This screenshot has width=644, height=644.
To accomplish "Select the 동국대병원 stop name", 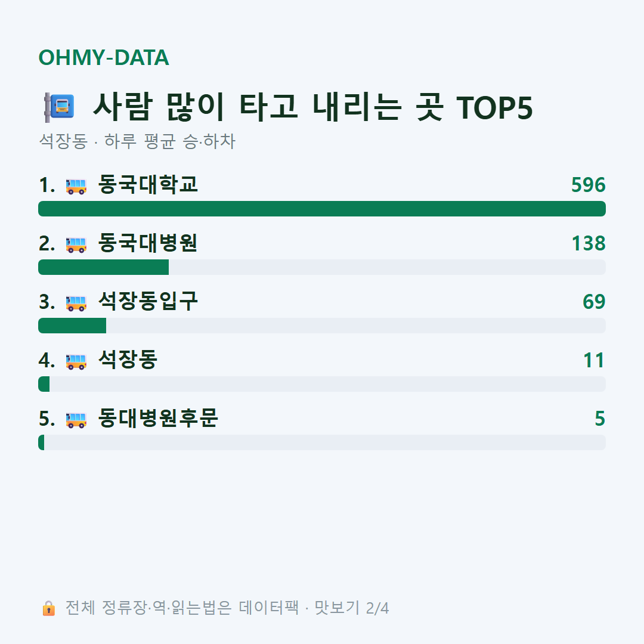I will pos(148,243).
